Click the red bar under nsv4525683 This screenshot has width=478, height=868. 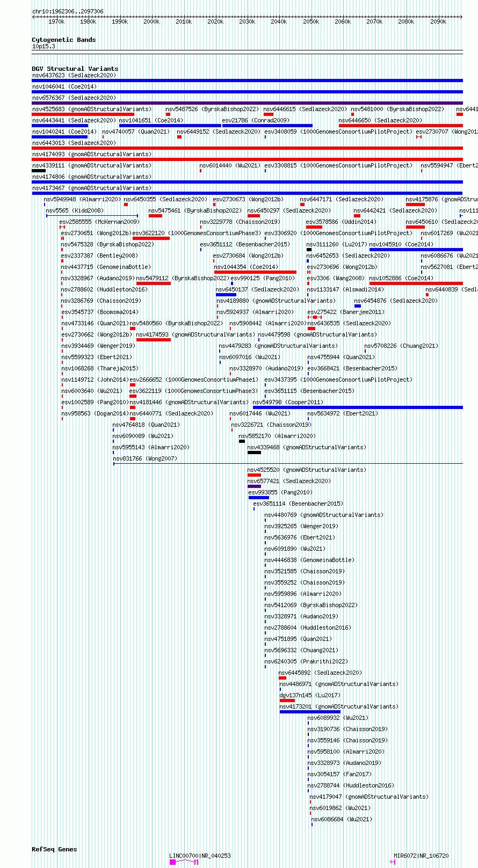(83, 114)
